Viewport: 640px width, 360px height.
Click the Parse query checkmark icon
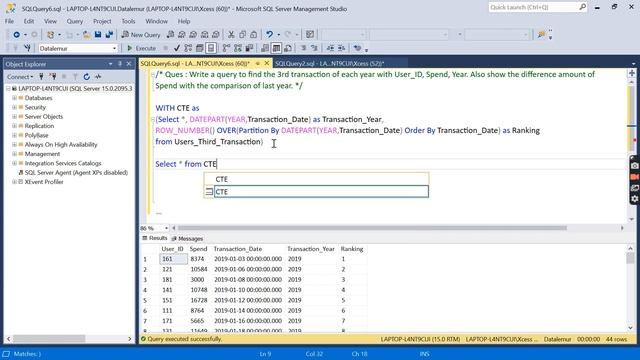[177, 48]
